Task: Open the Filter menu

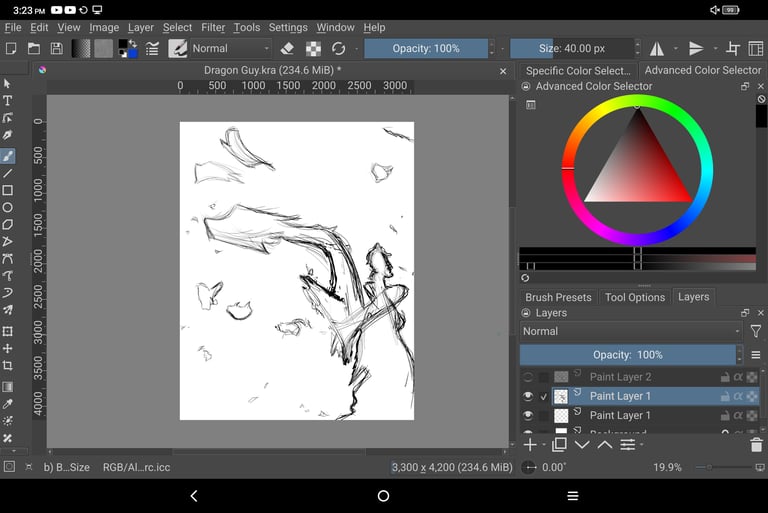Action: pos(213,28)
